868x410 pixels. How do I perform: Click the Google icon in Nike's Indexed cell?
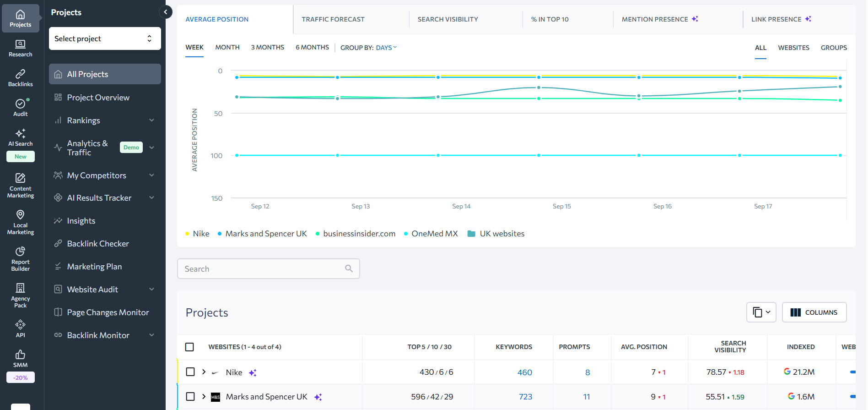(787, 372)
